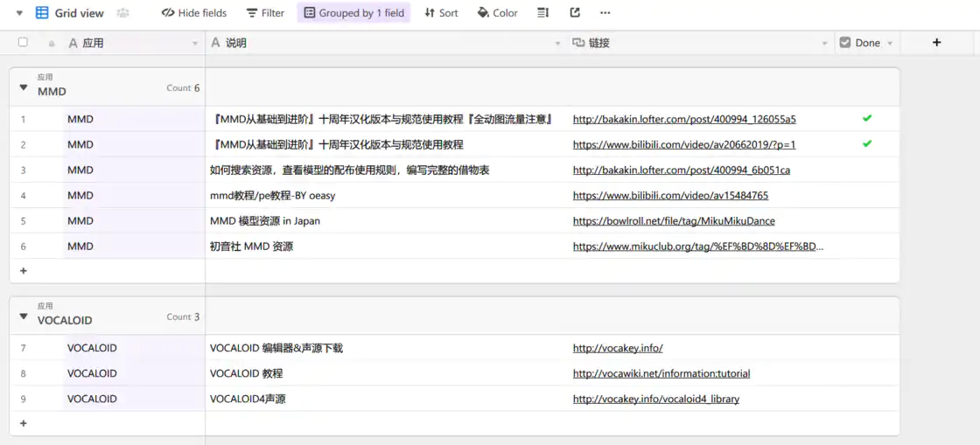Screen dimensions: 980x445
Task: Click the lock icon in header
Action: point(52,44)
